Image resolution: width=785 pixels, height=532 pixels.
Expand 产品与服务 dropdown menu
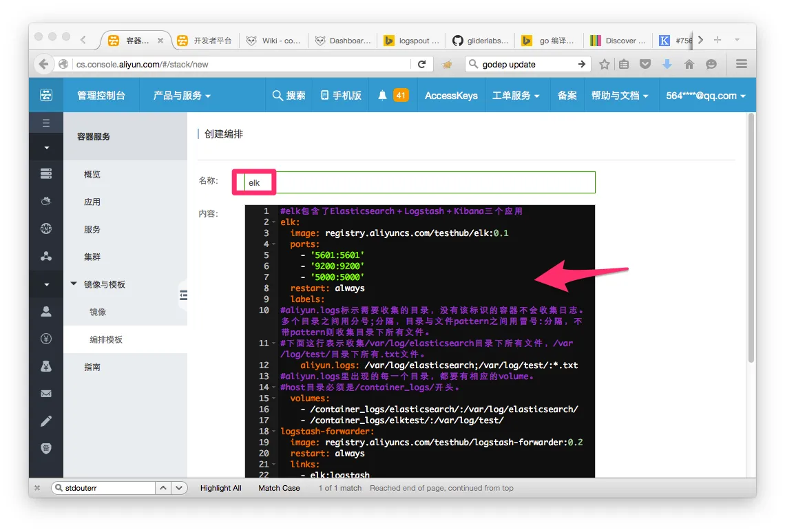click(182, 96)
